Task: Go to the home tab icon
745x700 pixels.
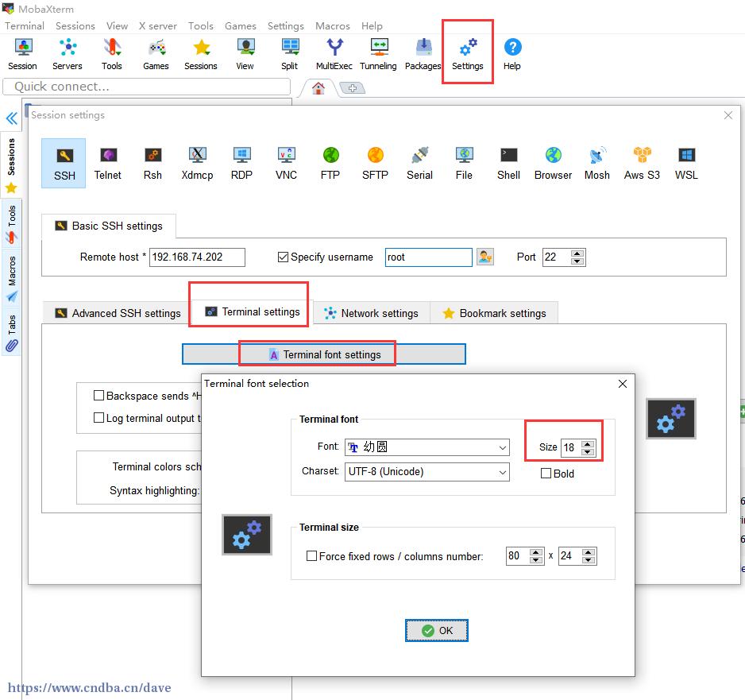Action: [x=318, y=88]
